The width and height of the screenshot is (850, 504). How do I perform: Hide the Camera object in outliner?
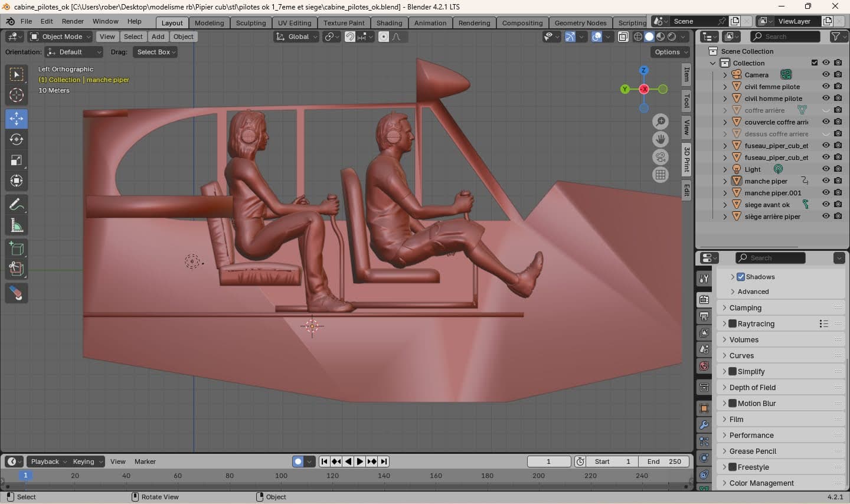pos(826,74)
